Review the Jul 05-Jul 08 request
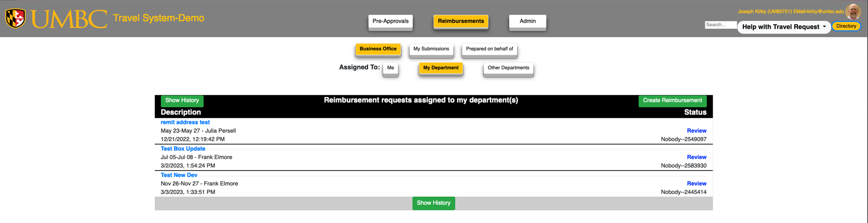 coord(697,157)
